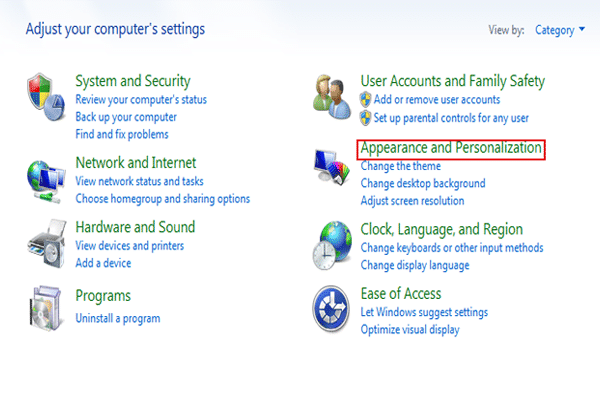This screenshot has height=400, width=600.
Task: Click the Programs box icon
Action: (x=46, y=307)
